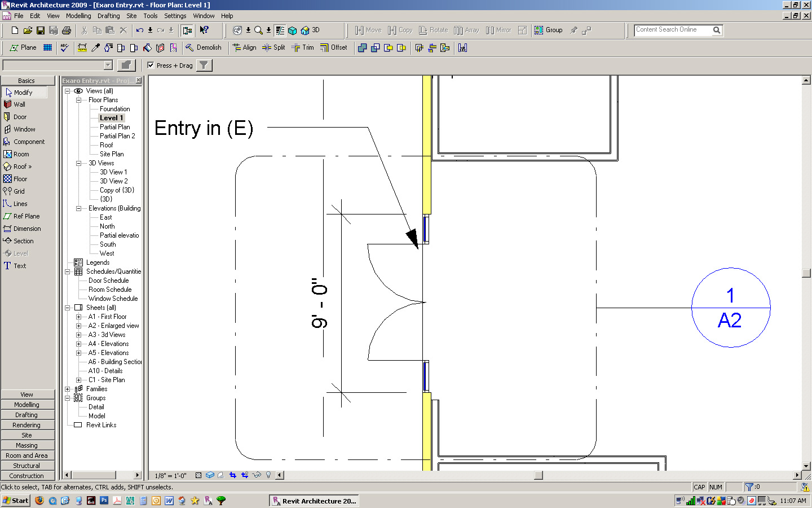Choose the Window tool in Basics
The height and width of the screenshot is (508, 812).
pos(19,129)
